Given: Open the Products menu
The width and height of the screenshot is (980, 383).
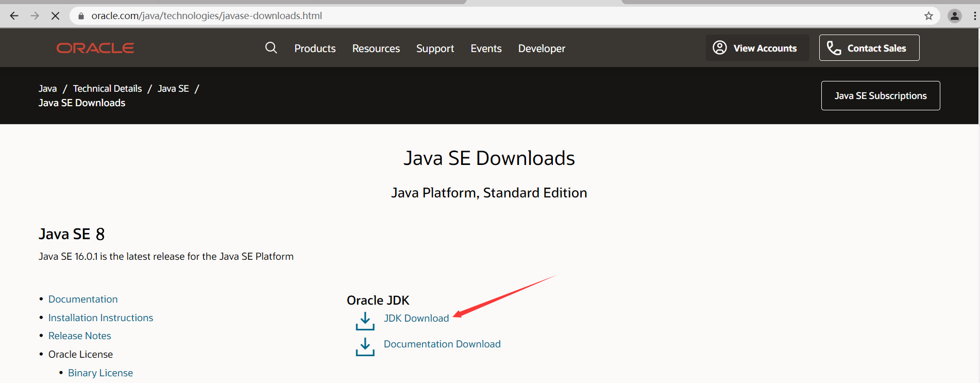Looking at the screenshot, I should pos(315,48).
